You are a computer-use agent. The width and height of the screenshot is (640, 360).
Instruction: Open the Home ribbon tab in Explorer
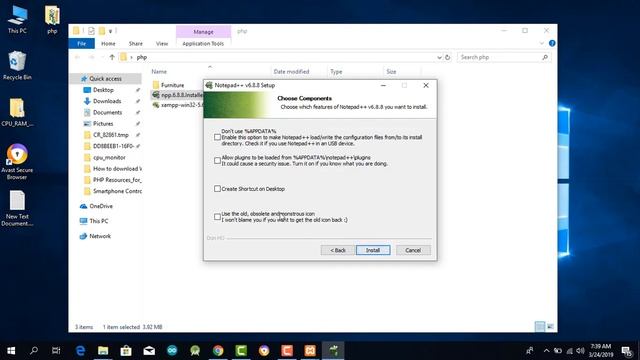click(x=108, y=43)
